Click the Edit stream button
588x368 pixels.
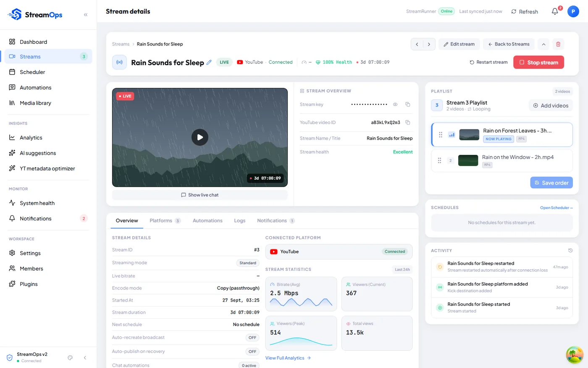pyautogui.click(x=459, y=44)
